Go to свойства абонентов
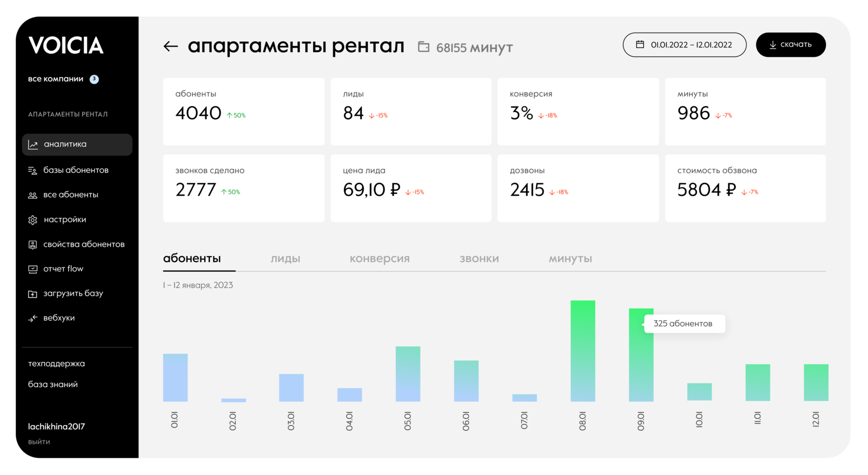The height and width of the screenshot is (475, 868). (84, 244)
